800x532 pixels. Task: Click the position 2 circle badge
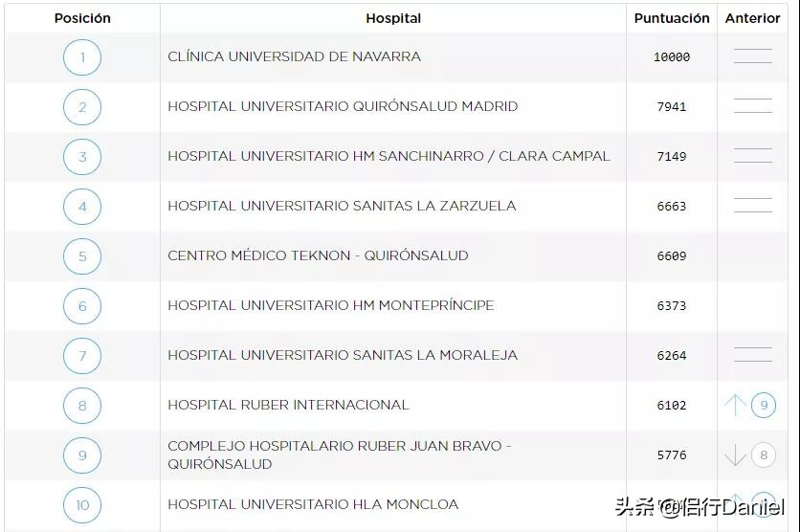coord(82,107)
